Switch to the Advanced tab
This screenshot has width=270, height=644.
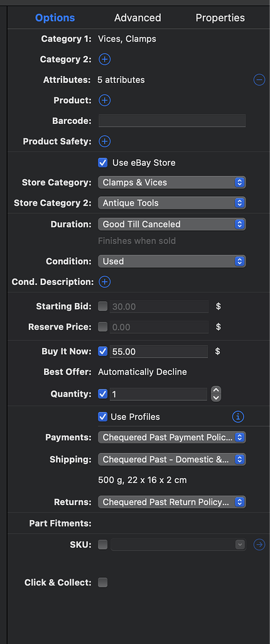click(x=138, y=18)
